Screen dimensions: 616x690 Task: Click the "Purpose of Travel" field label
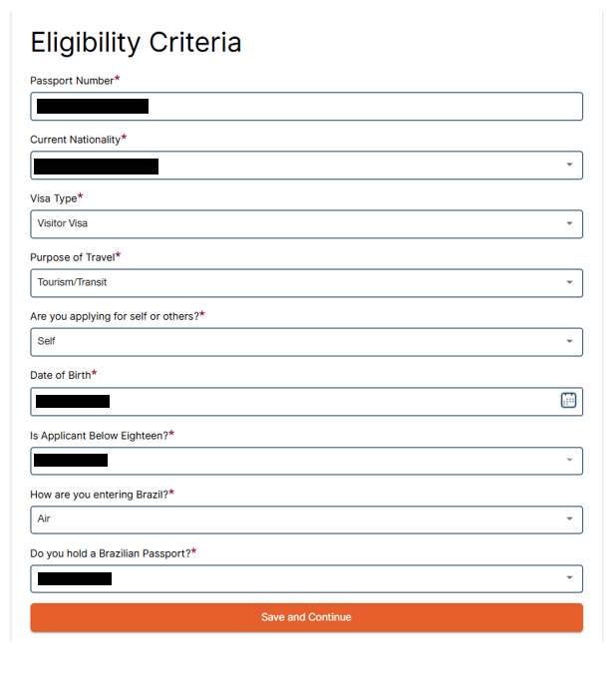(72, 257)
